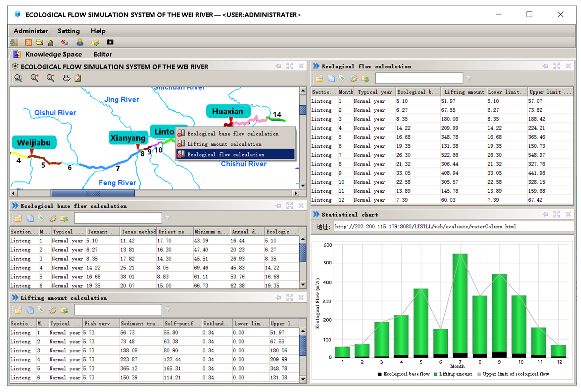Choose Ecological base flow calculation context entry

(235, 133)
